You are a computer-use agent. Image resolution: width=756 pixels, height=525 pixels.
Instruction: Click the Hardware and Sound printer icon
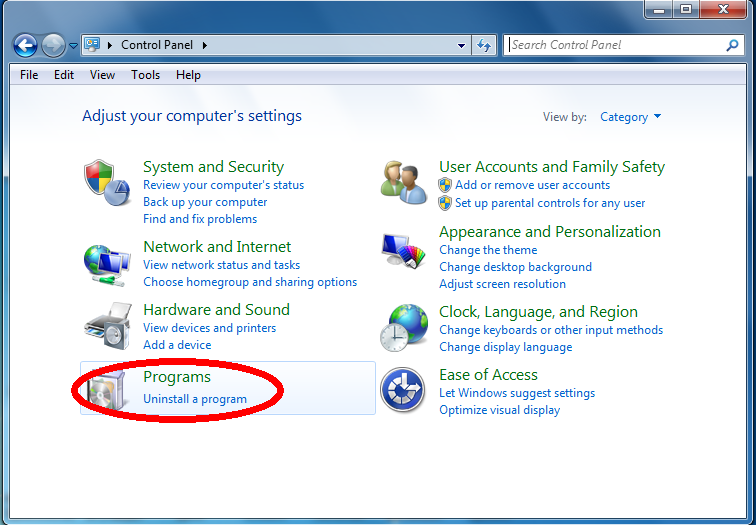coord(108,325)
